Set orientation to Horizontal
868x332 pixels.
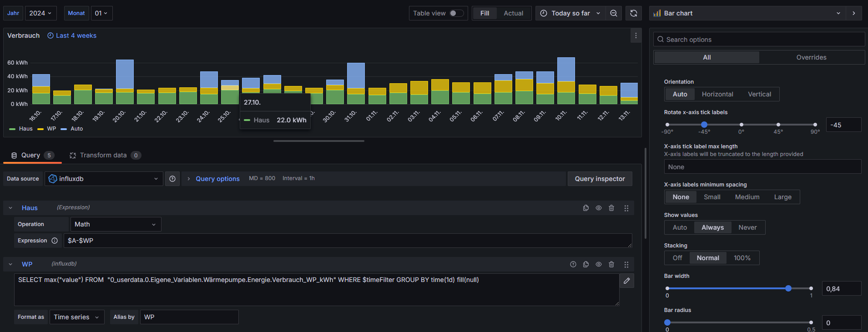coord(717,94)
